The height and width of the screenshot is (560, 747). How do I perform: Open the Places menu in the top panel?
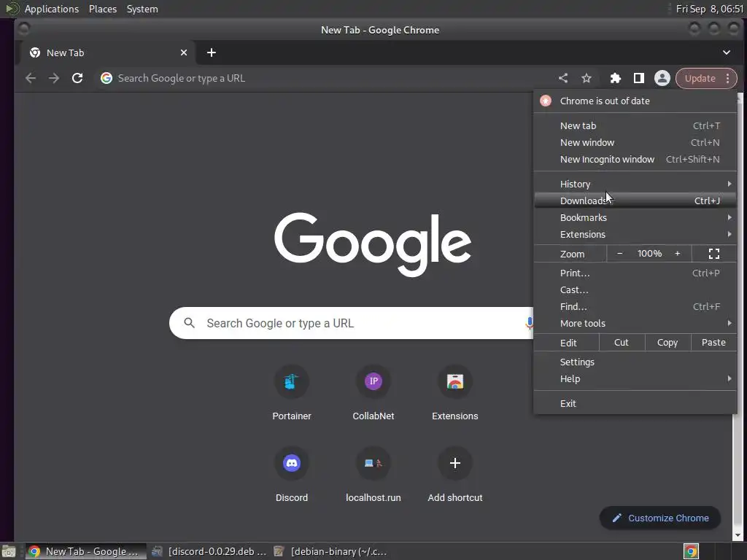[x=103, y=9]
